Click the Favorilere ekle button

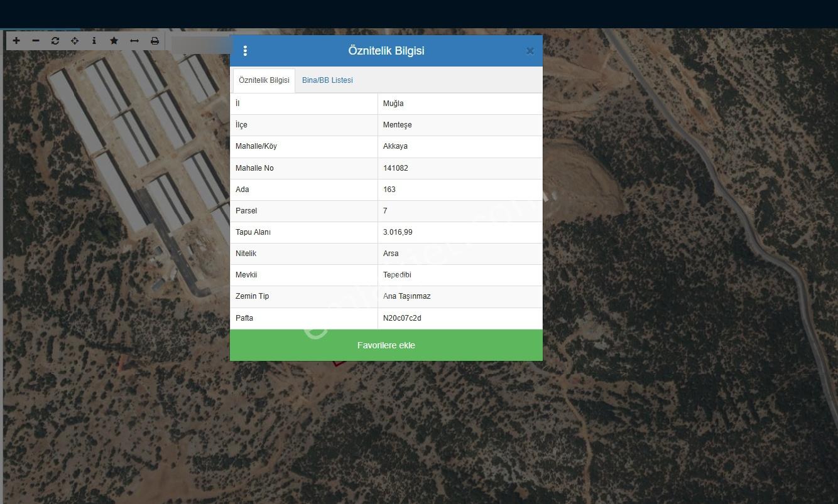click(x=386, y=345)
